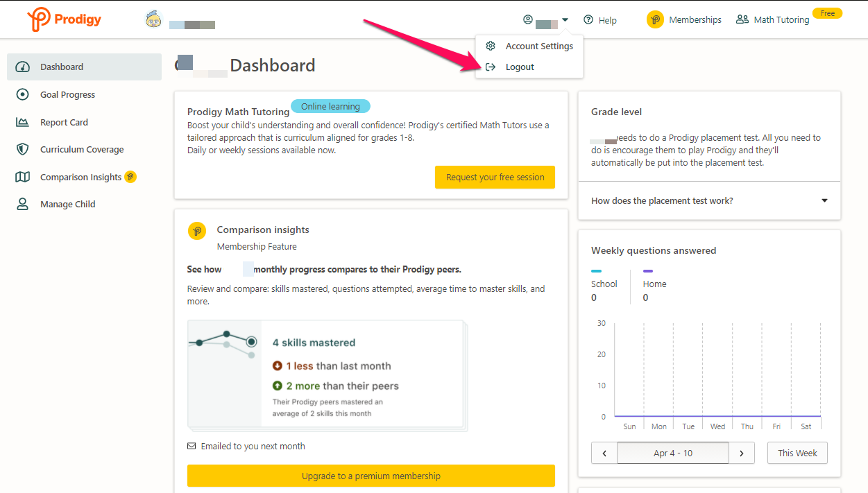
Task: Click the Help question mark icon
Action: coord(588,19)
